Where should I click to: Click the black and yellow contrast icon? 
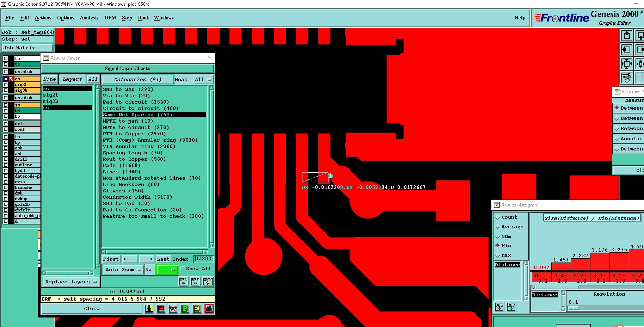click(x=149, y=309)
